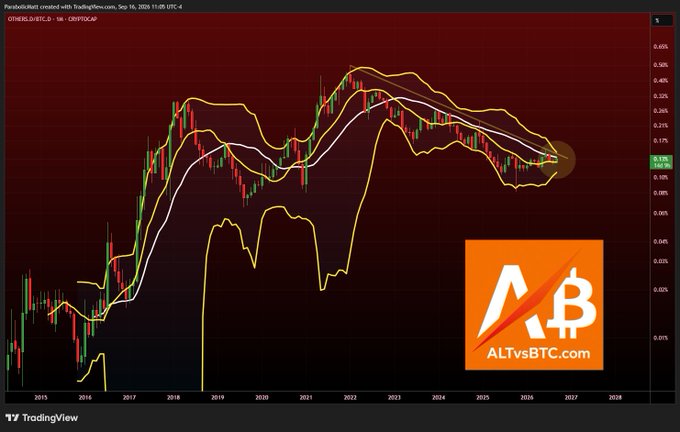680x432 pixels.
Task: Click the 0.17% price axis label
Action: pyautogui.click(x=661, y=141)
